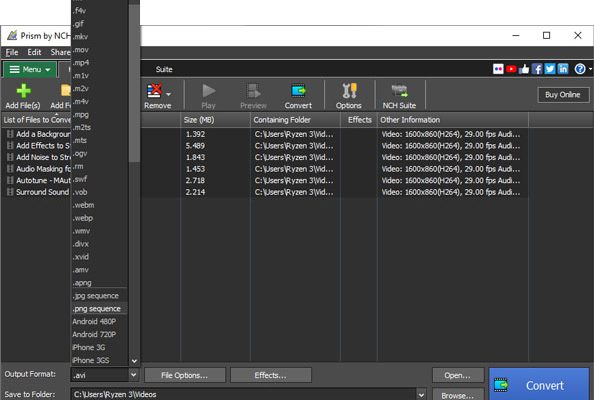Click the Buy Online button
This screenshot has height=400, width=594.
pos(563,95)
